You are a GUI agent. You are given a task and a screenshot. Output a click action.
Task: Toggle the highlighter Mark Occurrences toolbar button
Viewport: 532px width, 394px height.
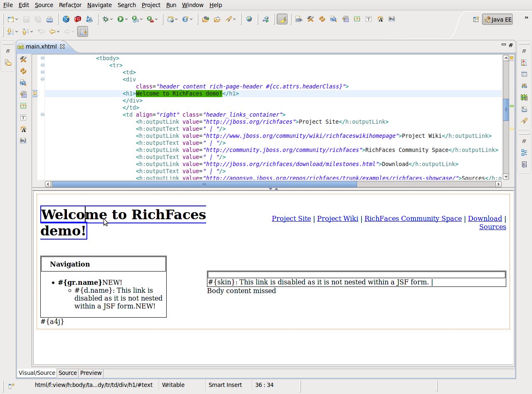coord(282,19)
